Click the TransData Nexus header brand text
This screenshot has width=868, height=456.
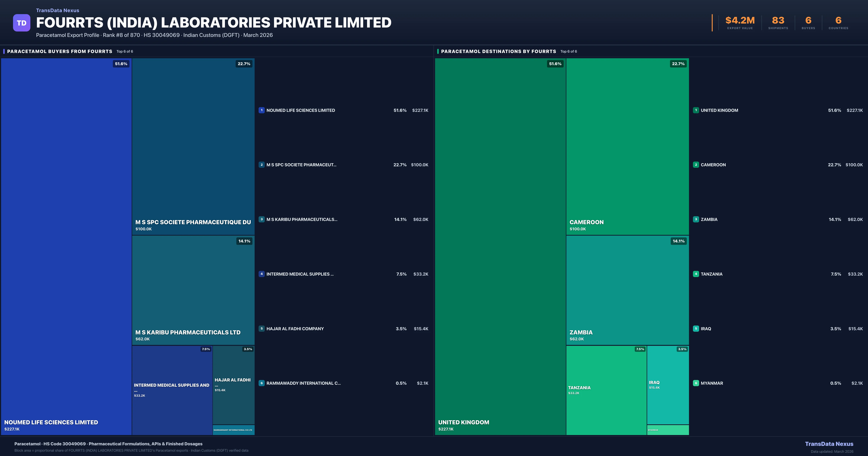(x=58, y=10)
